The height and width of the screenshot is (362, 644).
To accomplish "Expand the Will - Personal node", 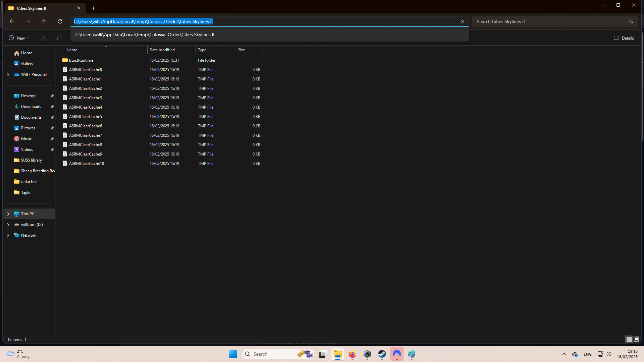I will (8, 74).
